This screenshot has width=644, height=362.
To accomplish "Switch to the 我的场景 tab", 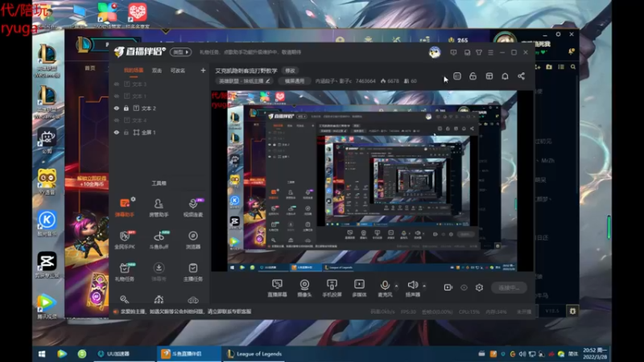I will [134, 71].
